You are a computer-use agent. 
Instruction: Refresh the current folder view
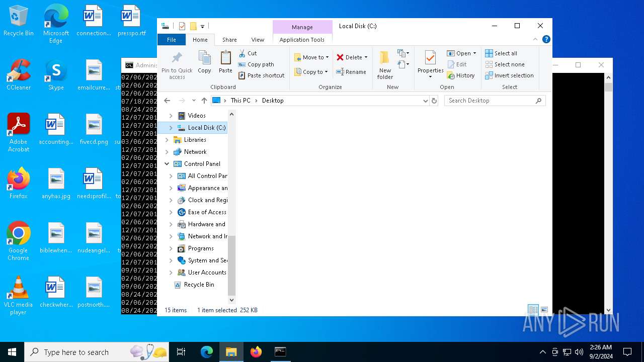(x=434, y=101)
